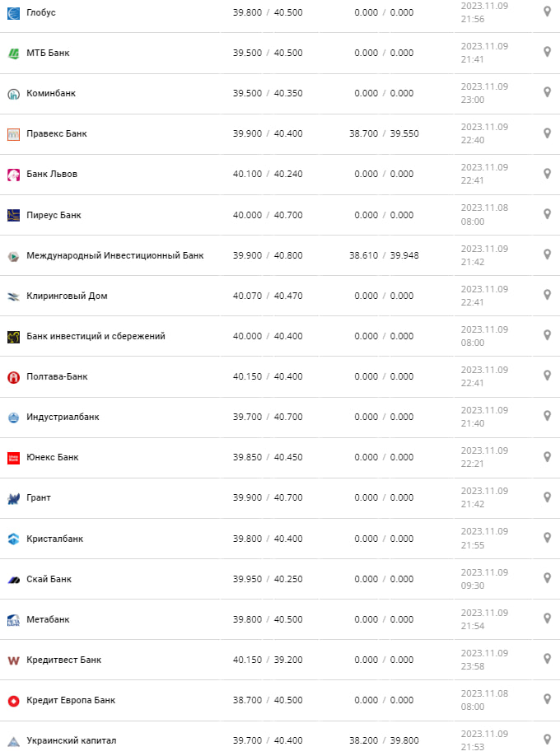Screen dimensions: 560x756
Task: Click the Глобус bank logo icon
Action: 13,12
